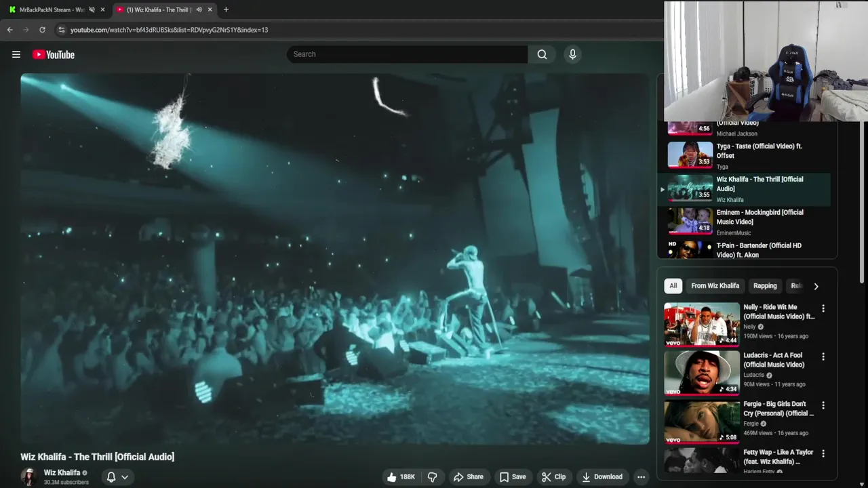Open options menu for Nelly Ride Wit Me

(823, 308)
